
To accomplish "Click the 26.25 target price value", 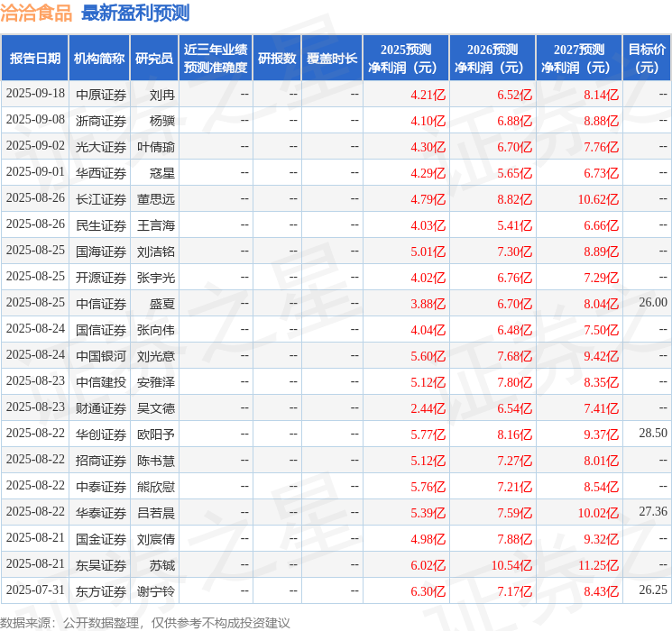I will coord(653,590).
